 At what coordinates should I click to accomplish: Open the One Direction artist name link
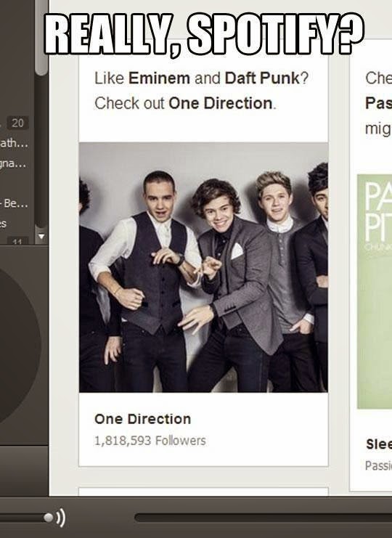tap(143, 419)
